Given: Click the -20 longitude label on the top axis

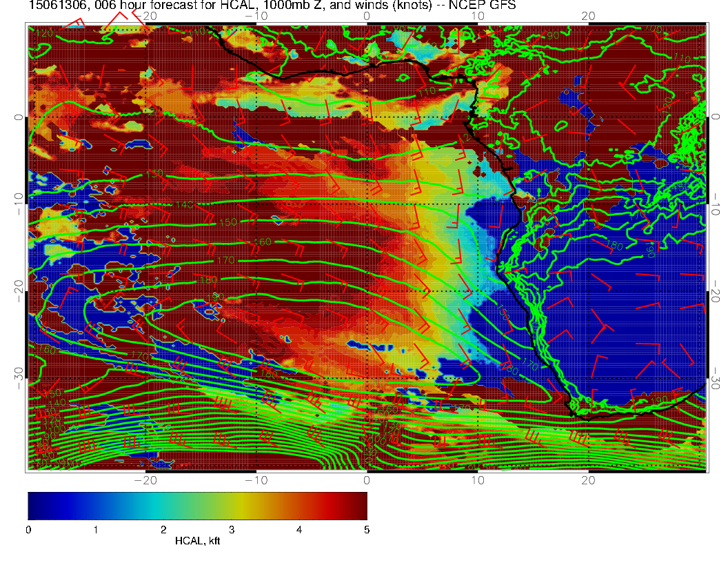Looking at the screenshot, I should 145,16.
